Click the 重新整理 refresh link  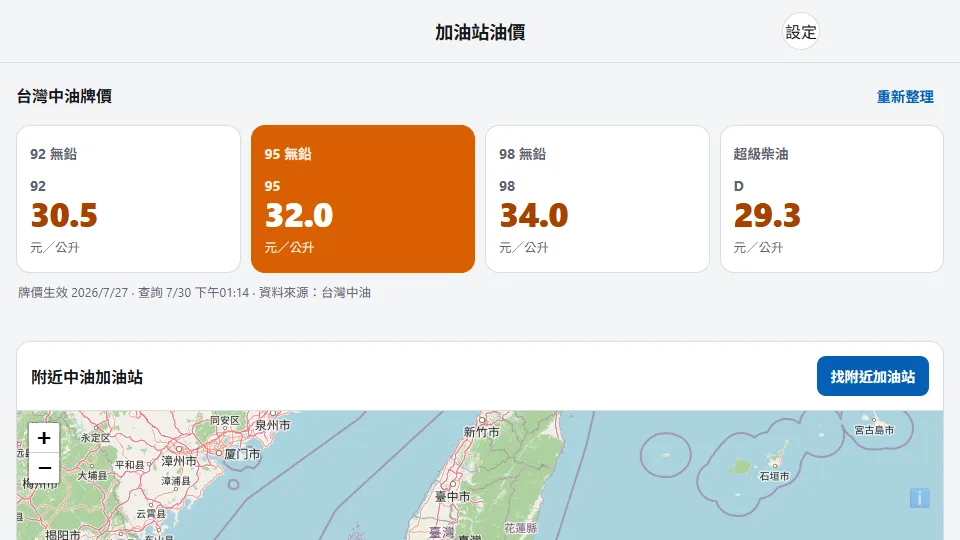(x=905, y=97)
